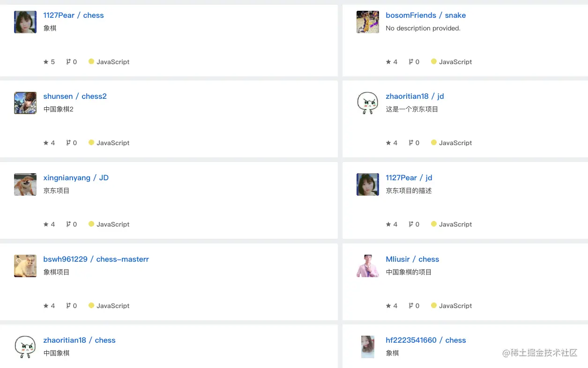
Task: Click the star icon on bswh961229 / chess-masterr
Action: tap(46, 306)
